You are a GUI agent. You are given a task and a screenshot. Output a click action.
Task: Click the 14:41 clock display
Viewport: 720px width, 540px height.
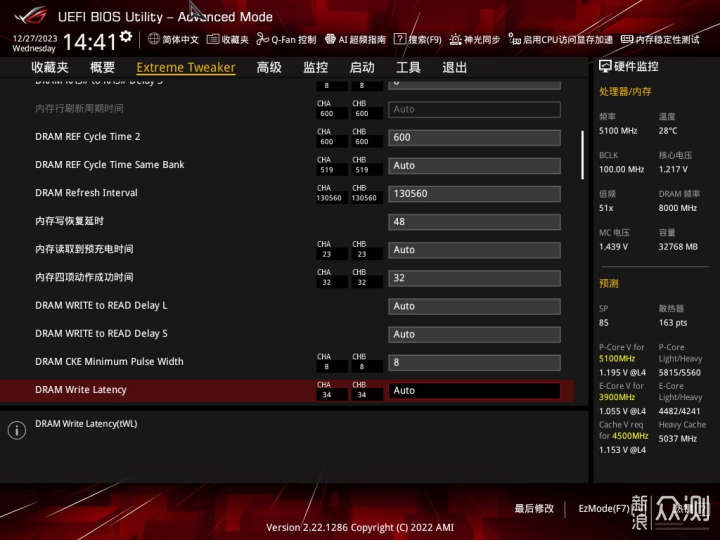pos(90,42)
